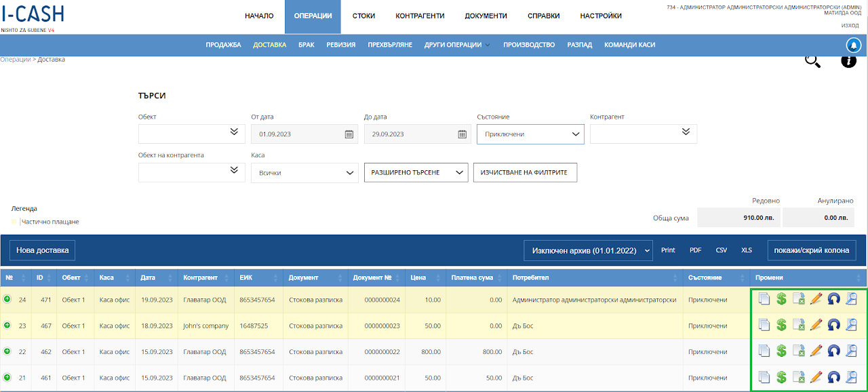Click ИЗЧИСТВАНЕ НА ФИЛТРИТЕ button

[x=525, y=173]
